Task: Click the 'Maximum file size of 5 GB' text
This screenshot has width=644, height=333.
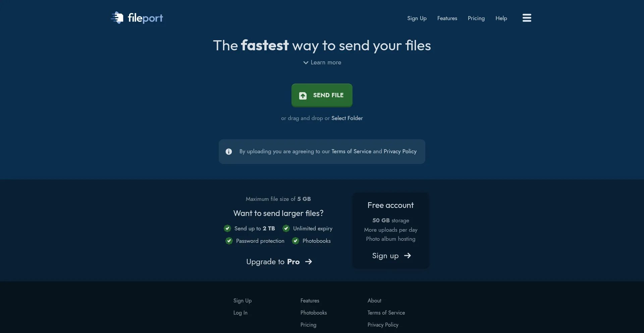Action: click(x=278, y=199)
